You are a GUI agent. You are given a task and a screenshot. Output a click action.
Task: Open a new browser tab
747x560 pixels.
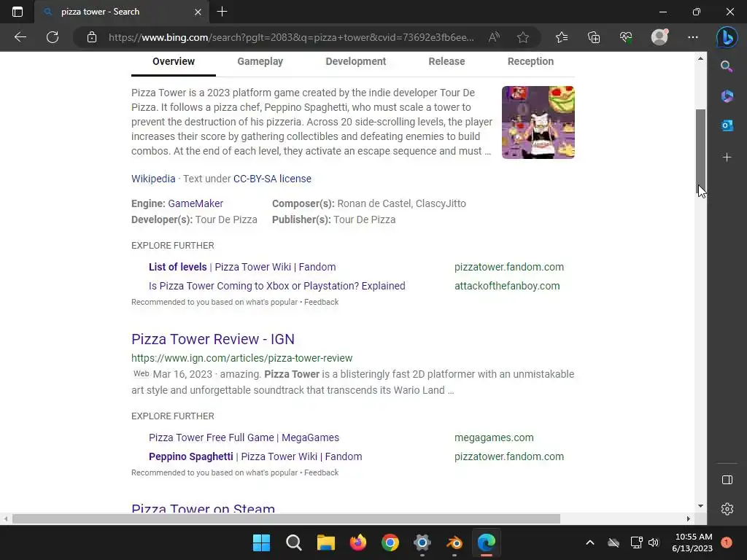point(222,12)
